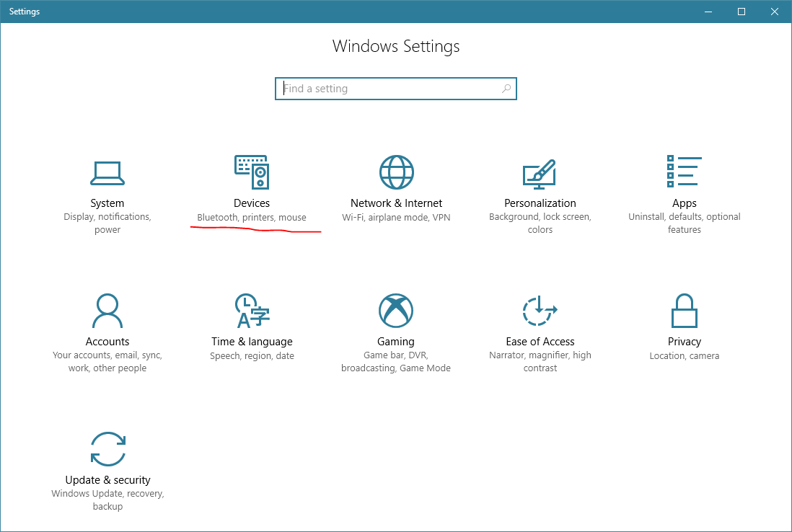Click 'Speech, region, date' description

tap(252, 356)
